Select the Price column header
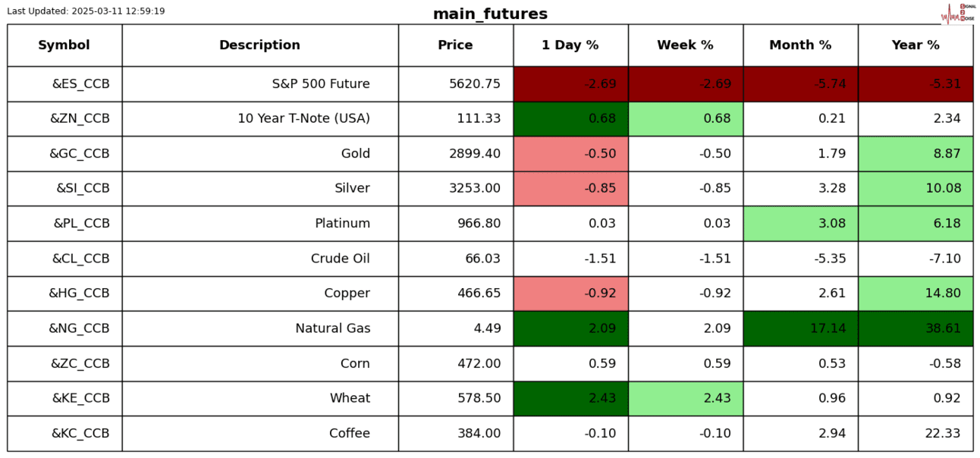Viewport: 980px width, 458px height. (x=455, y=45)
